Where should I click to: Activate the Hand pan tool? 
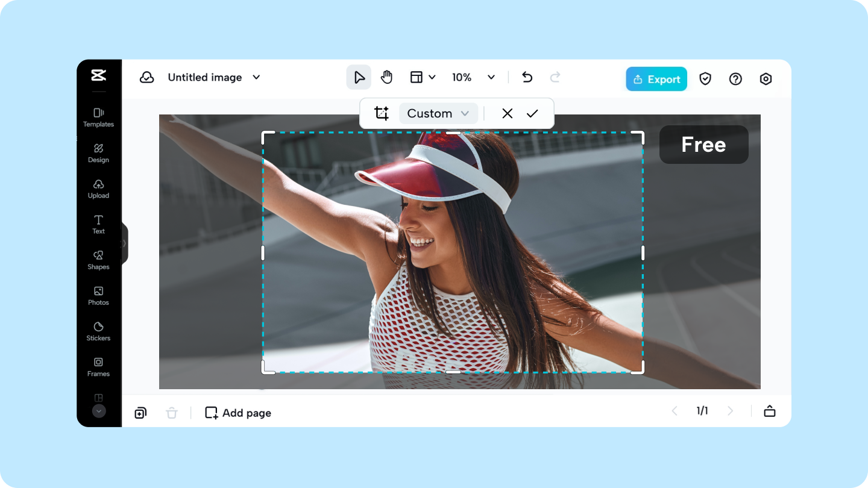(x=386, y=77)
